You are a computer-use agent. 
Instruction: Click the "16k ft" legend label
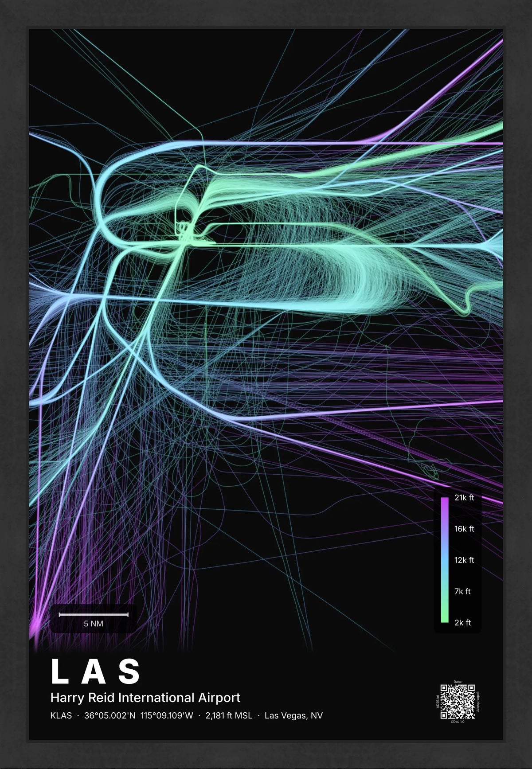464,529
